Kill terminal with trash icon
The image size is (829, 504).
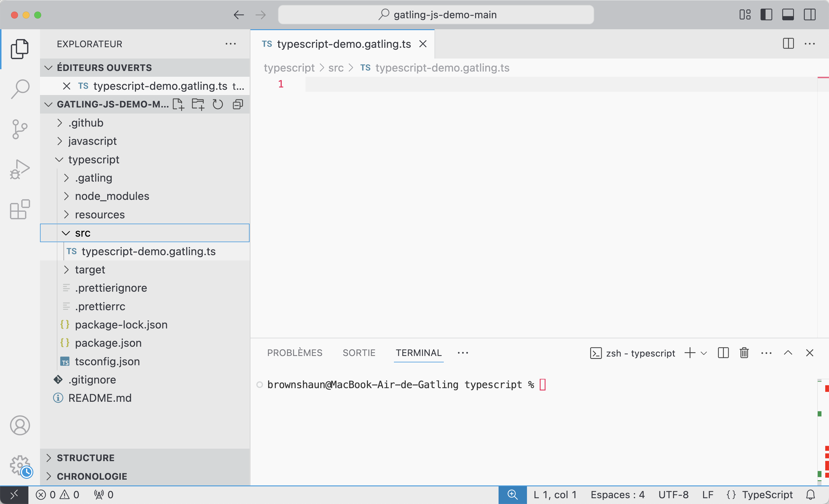tap(744, 353)
